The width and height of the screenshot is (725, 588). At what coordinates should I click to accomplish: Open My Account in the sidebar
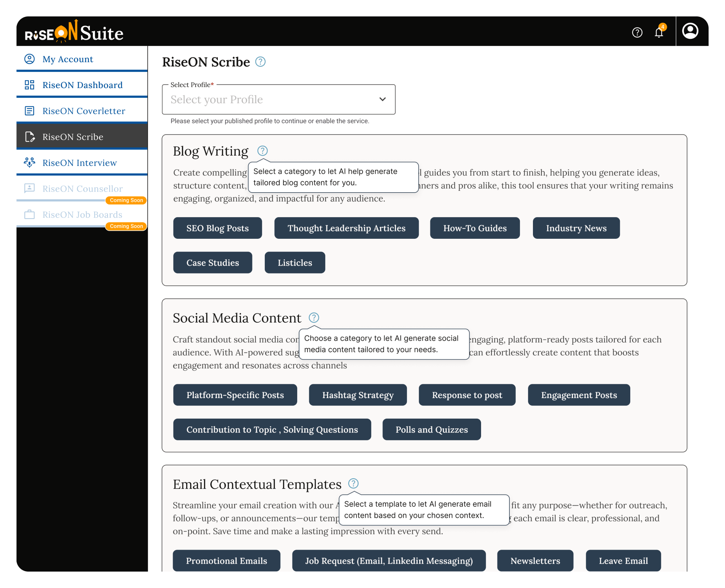coord(82,59)
